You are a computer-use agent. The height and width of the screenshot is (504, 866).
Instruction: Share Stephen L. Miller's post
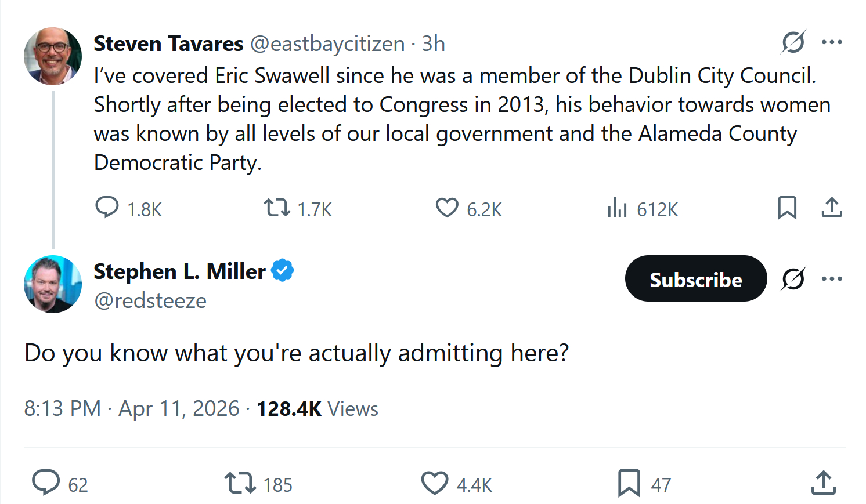(823, 483)
